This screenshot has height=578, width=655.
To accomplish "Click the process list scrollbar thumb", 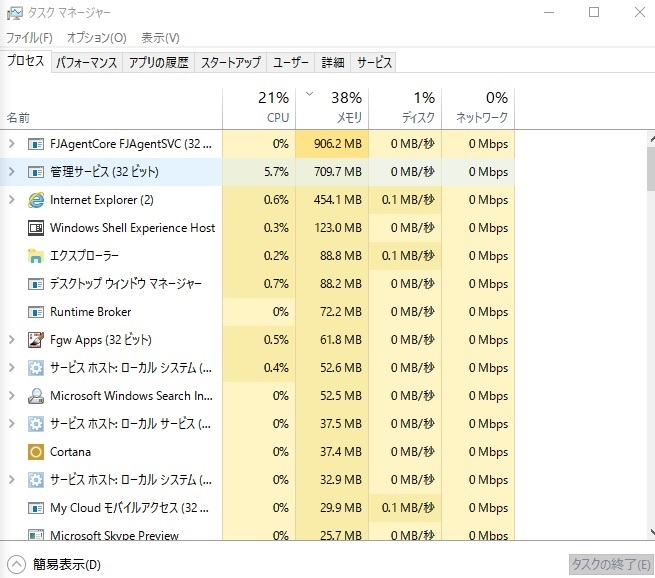I will [651, 169].
